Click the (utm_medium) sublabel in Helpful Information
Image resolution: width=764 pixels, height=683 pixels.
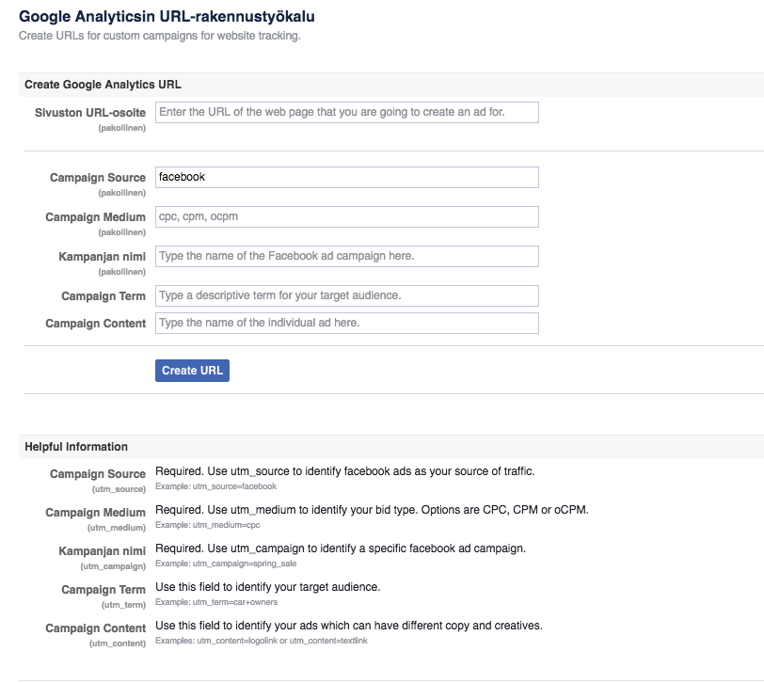click(x=116, y=528)
